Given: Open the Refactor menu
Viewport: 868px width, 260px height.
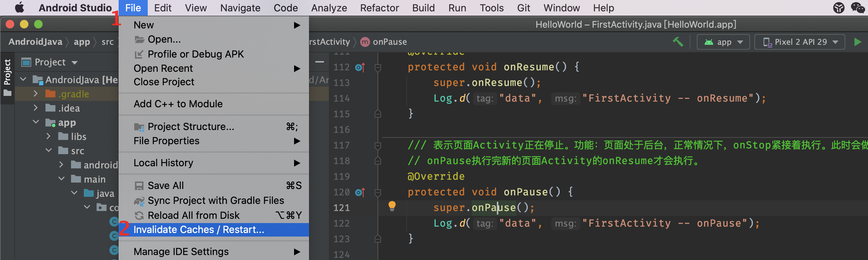Looking at the screenshot, I should click(379, 8).
